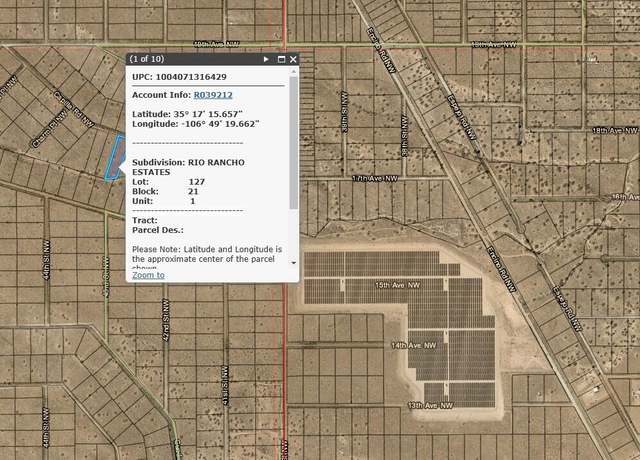Open account link R039212
Viewport: 640px width, 460px height.
[x=213, y=95]
